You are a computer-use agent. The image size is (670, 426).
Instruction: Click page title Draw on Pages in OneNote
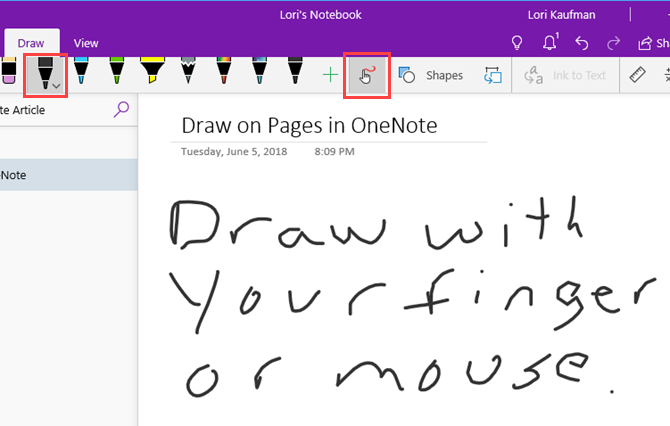pos(309,126)
